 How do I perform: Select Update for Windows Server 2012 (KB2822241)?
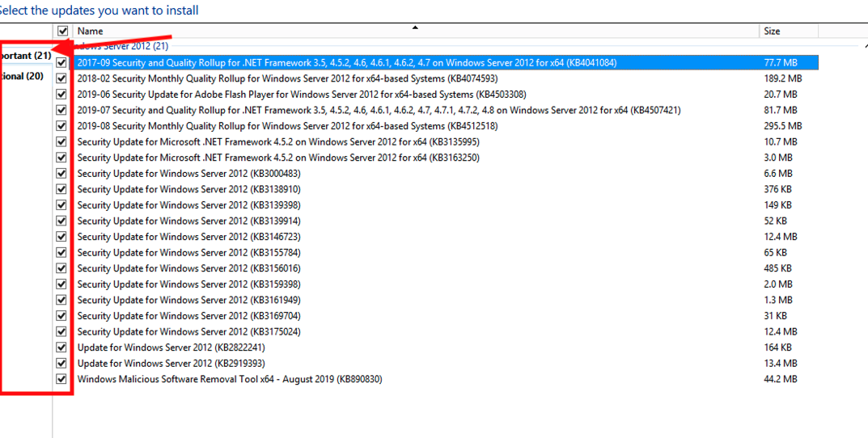tap(171, 347)
